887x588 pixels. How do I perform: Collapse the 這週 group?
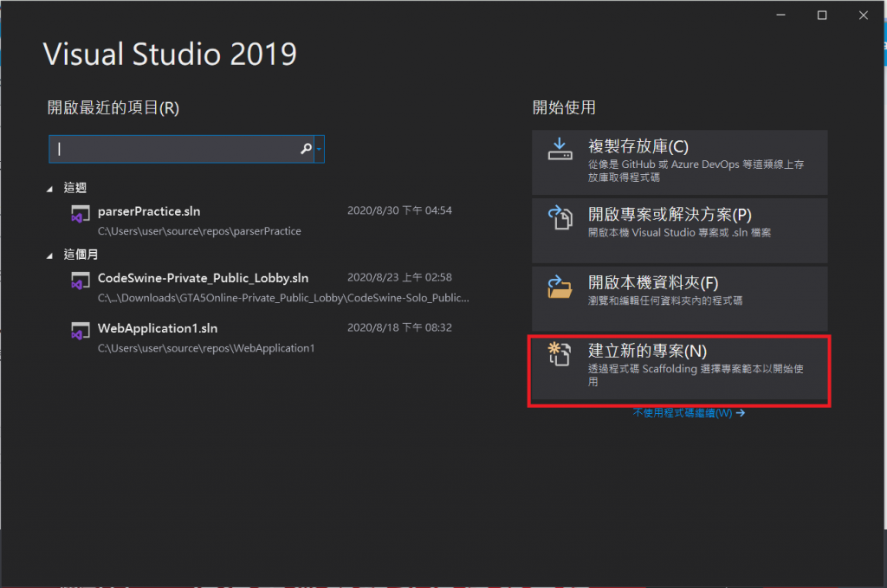click(x=49, y=189)
